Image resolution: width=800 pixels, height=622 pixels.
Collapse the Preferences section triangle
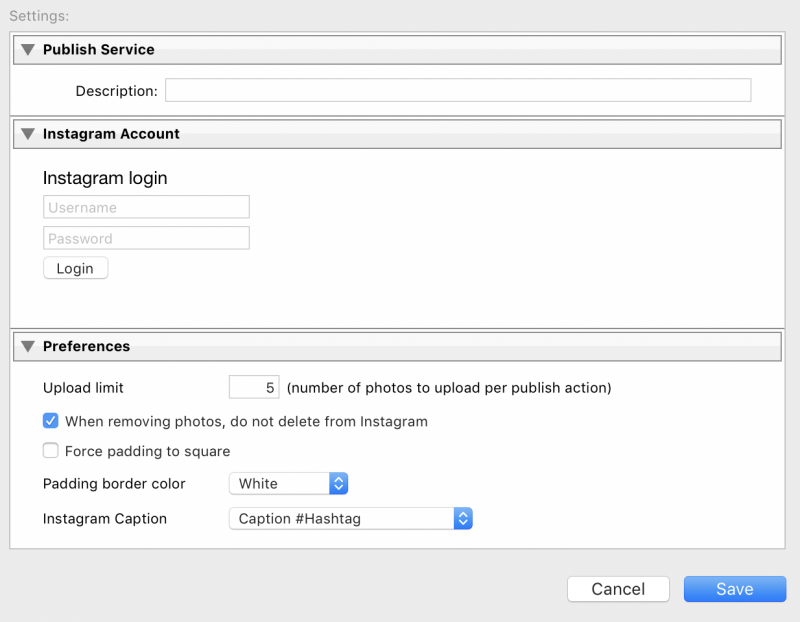click(x=28, y=346)
